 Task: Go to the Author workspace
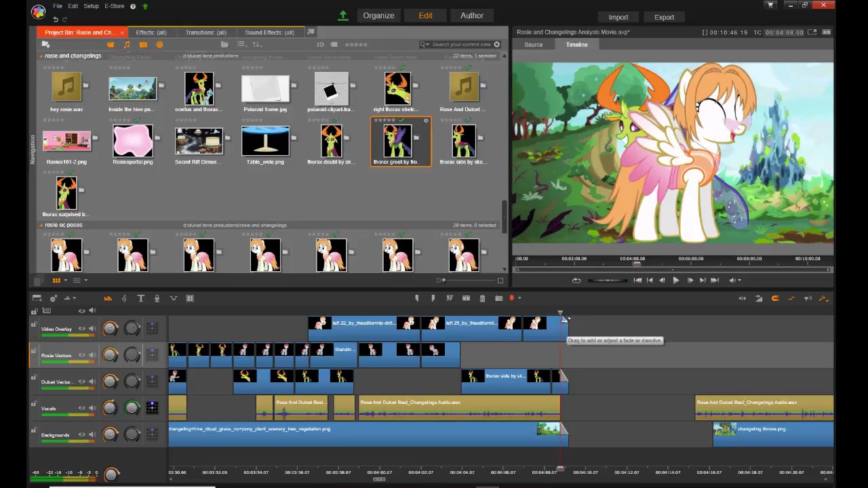tap(472, 16)
